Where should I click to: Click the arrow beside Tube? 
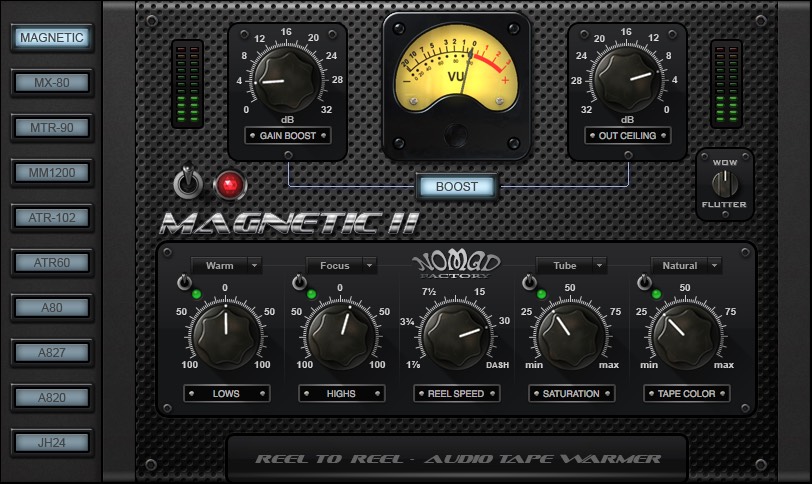pos(599,266)
